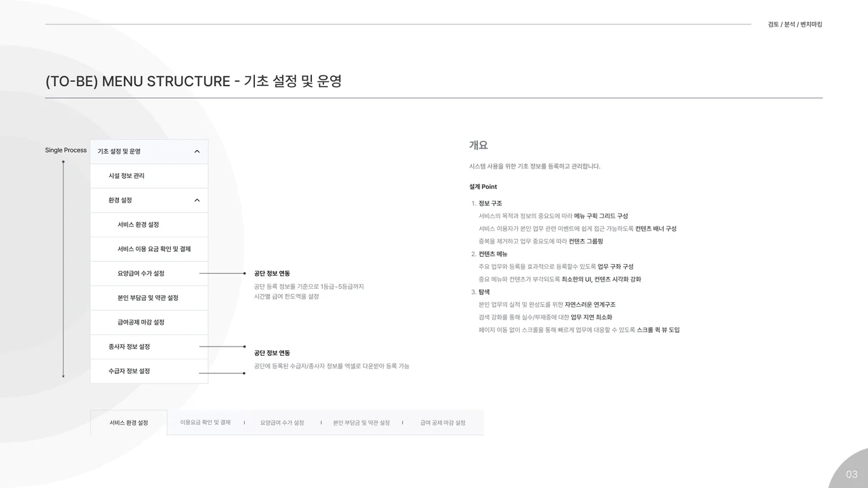Open 종사자 정보 설정 menu item
Screen dimensions: 868x488
[149, 347]
